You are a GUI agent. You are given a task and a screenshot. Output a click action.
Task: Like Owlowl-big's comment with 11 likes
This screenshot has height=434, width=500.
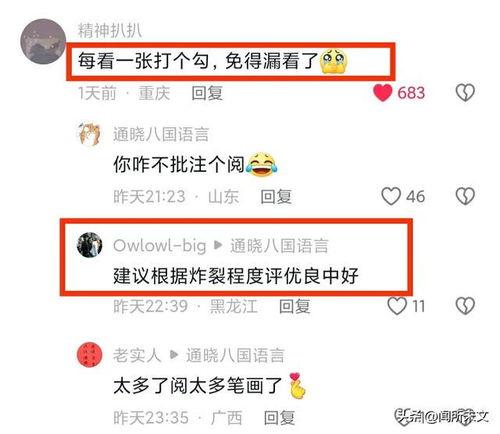coord(397,306)
